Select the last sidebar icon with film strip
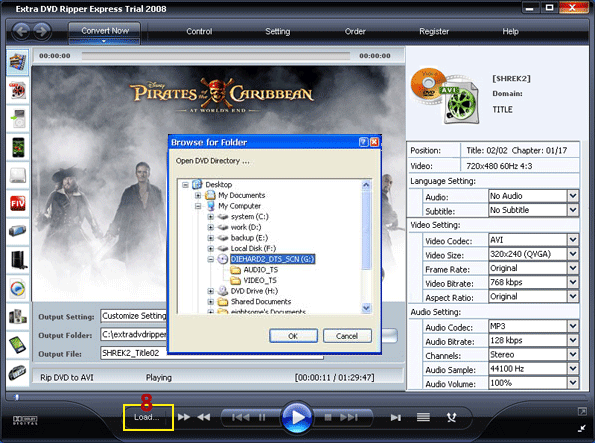The height and width of the screenshot is (443, 595). (17, 373)
